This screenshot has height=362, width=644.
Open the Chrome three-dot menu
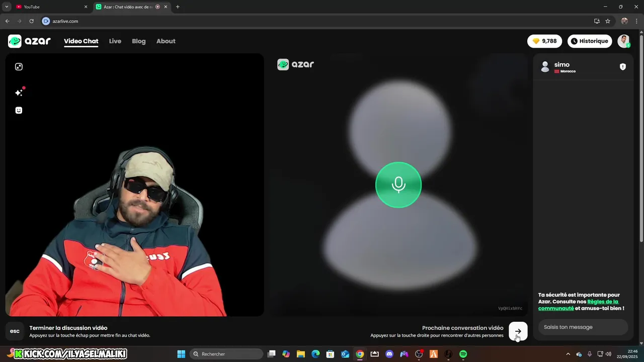[637, 21]
